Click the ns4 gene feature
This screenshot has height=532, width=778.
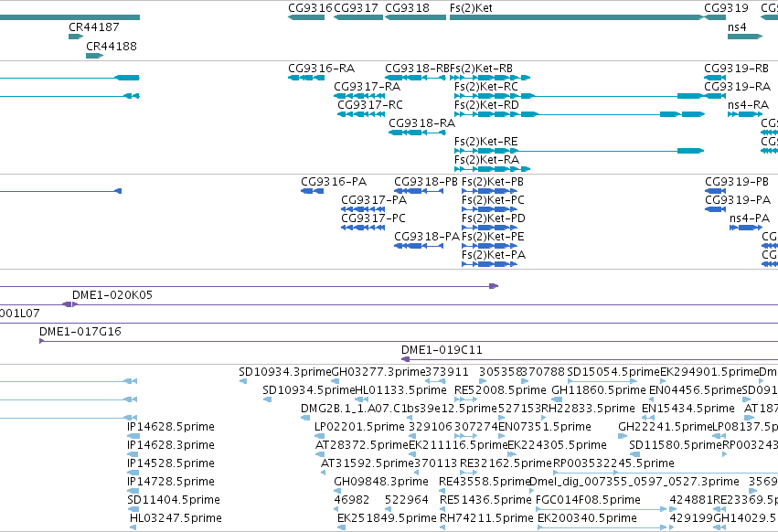coord(745,37)
